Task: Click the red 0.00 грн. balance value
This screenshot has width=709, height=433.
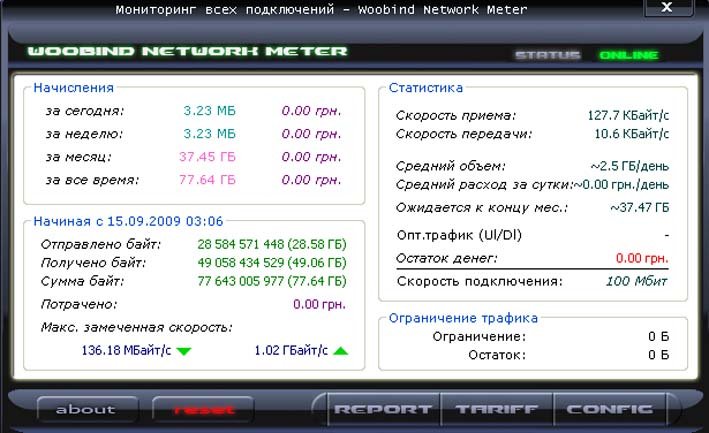Action: [642, 259]
